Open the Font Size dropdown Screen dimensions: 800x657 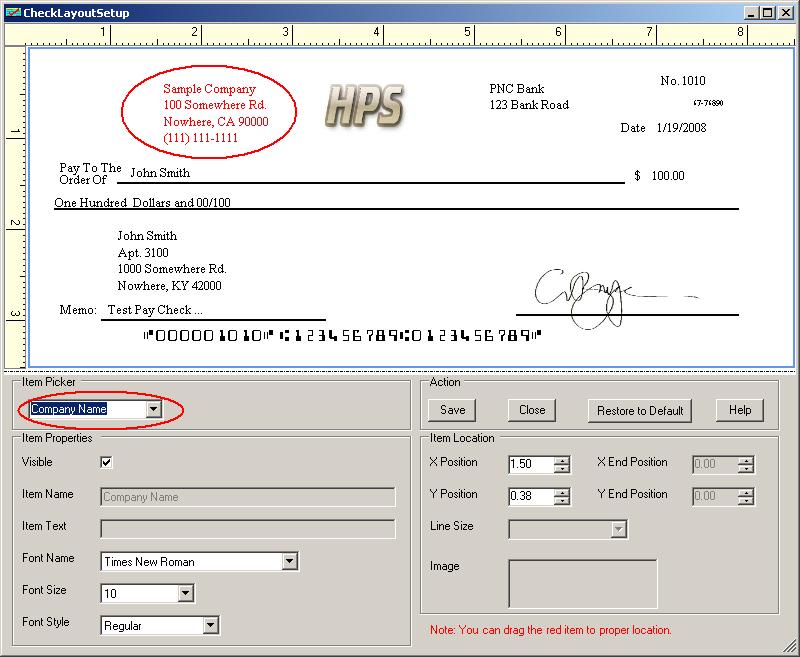(x=185, y=594)
